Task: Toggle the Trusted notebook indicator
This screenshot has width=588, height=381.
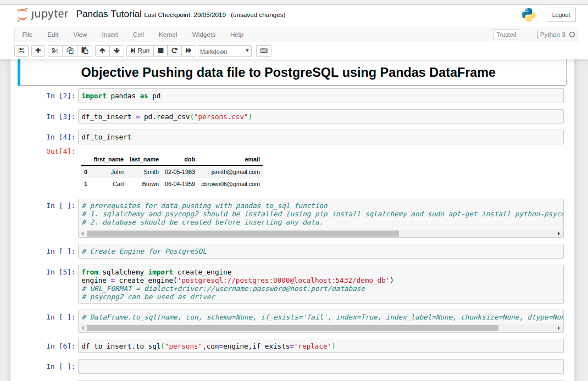Action: click(x=506, y=35)
